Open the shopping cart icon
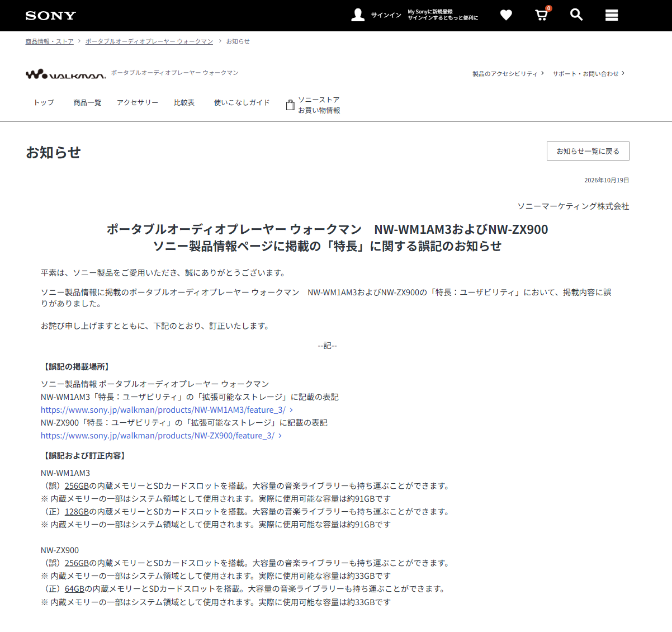The width and height of the screenshot is (672, 632). coord(541,15)
